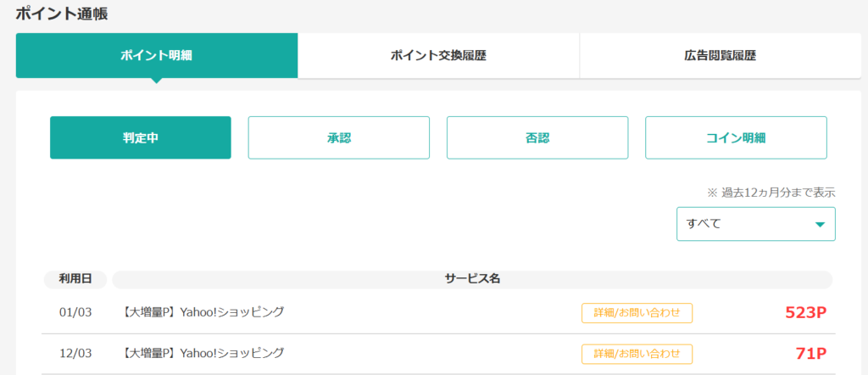Click the サービス名 column header
Viewport: 868px width, 375px height.
point(472,279)
